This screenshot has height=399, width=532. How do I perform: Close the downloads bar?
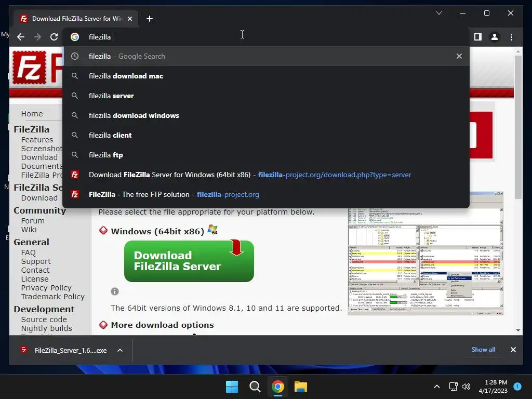(x=513, y=350)
